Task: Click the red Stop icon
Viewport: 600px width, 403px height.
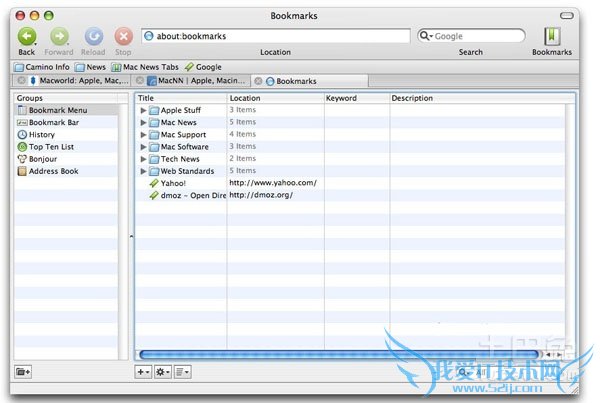Action: 123,37
